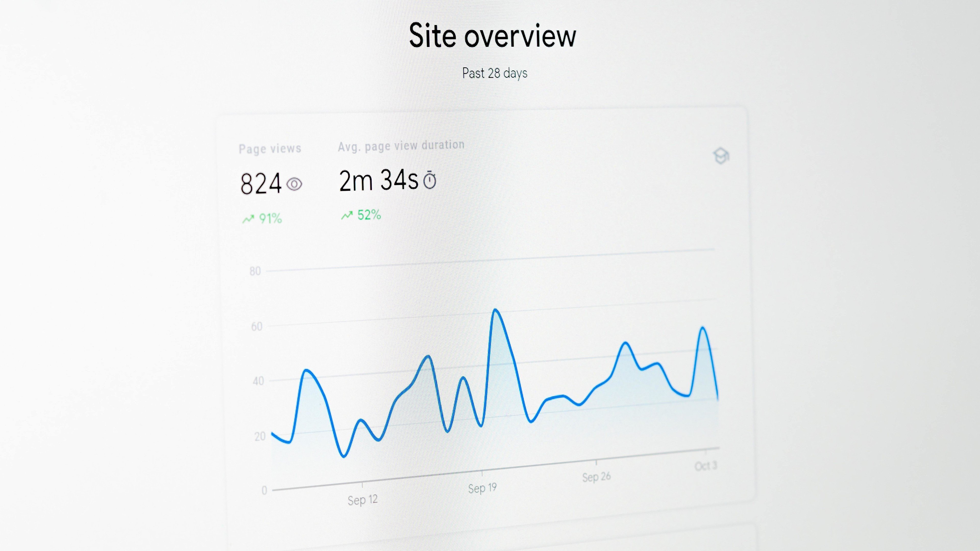Click the stopwatch icon beside 2m 34s
The image size is (980, 551).
tap(430, 180)
